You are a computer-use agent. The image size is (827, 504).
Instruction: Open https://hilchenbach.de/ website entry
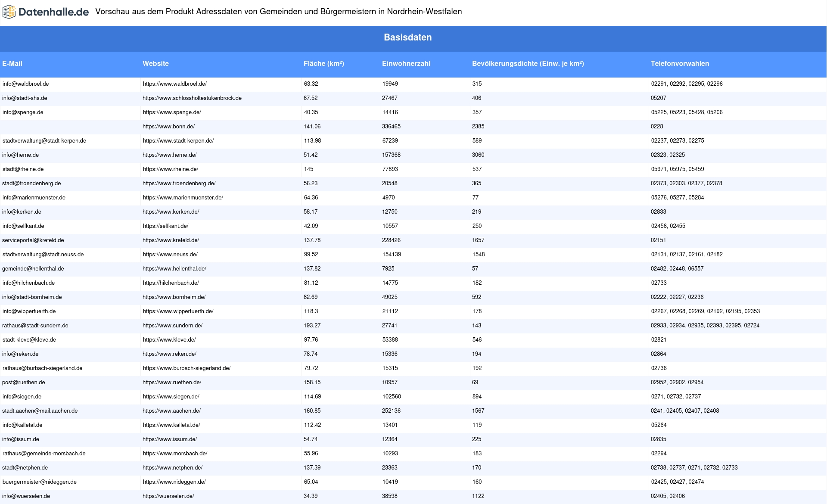point(171,283)
